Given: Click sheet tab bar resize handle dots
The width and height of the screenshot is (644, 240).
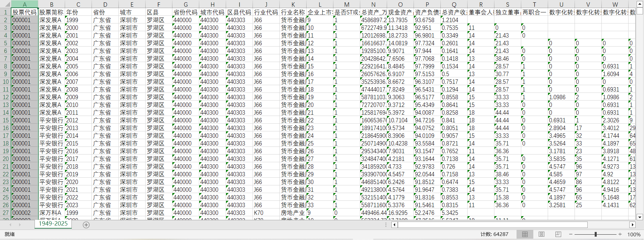Looking at the screenshot, I should point(386,225).
